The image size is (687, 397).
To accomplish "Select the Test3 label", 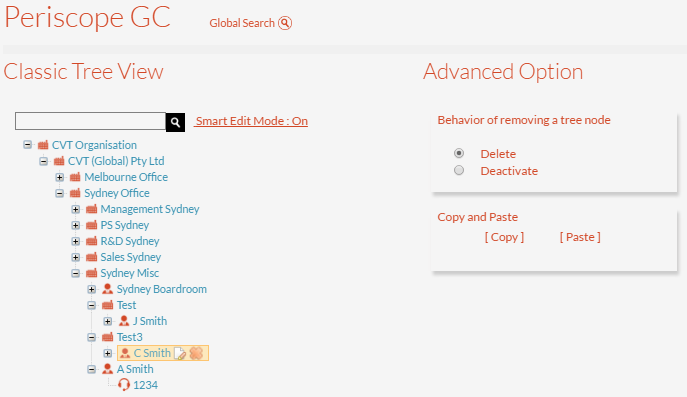I will (x=130, y=337).
